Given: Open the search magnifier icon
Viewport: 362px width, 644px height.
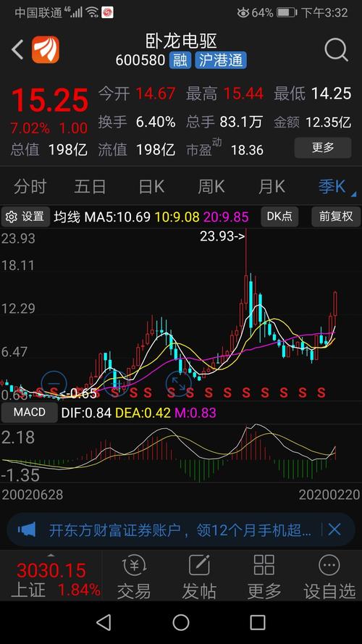Looking at the screenshot, I should pyautogui.click(x=336, y=50).
